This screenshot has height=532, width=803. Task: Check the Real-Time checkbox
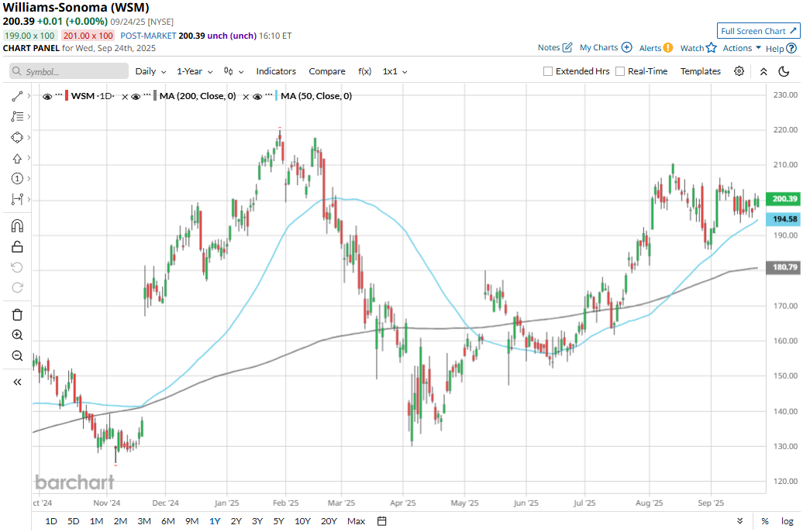(x=620, y=71)
